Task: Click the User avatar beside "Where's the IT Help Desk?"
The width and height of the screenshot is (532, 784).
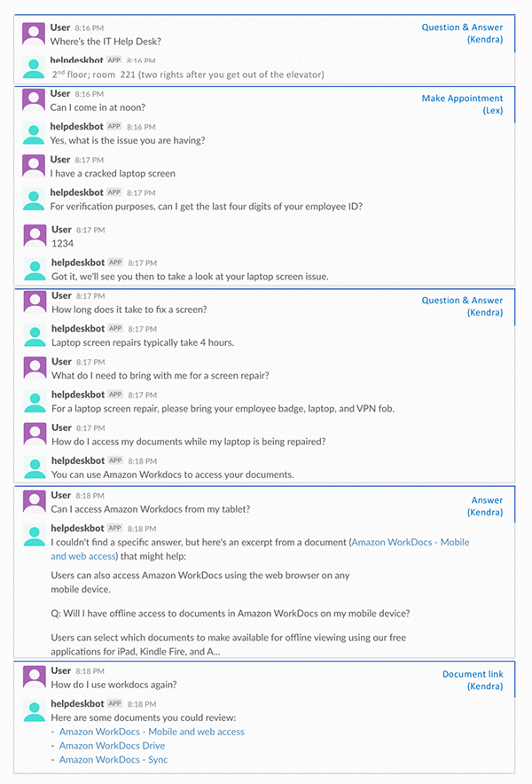Action: coord(34,34)
